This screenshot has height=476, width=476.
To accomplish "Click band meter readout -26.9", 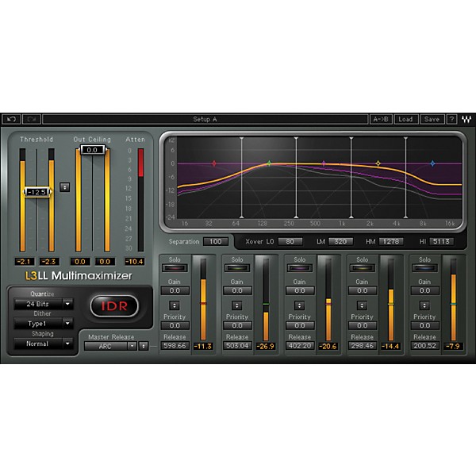I will [x=265, y=346].
